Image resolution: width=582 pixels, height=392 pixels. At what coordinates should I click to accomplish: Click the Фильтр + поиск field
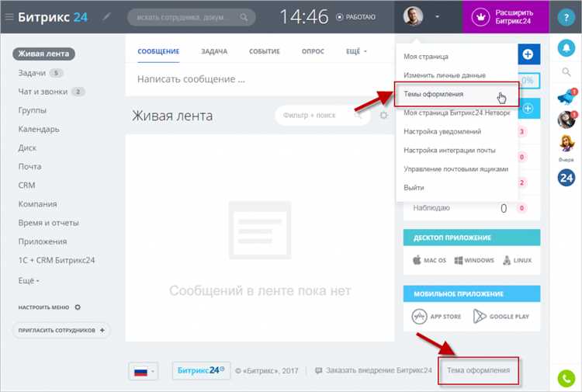click(x=322, y=116)
